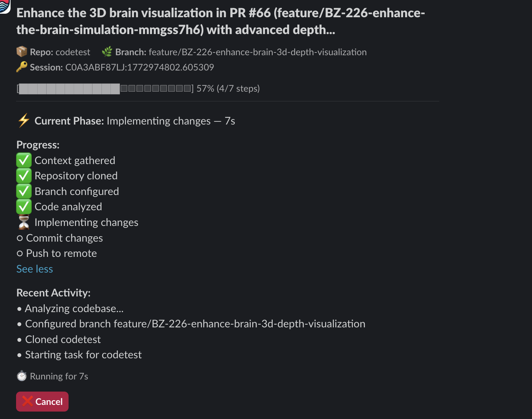Click the hourglass icon for Implementing changes
The height and width of the screenshot is (419, 532).
click(x=24, y=222)
